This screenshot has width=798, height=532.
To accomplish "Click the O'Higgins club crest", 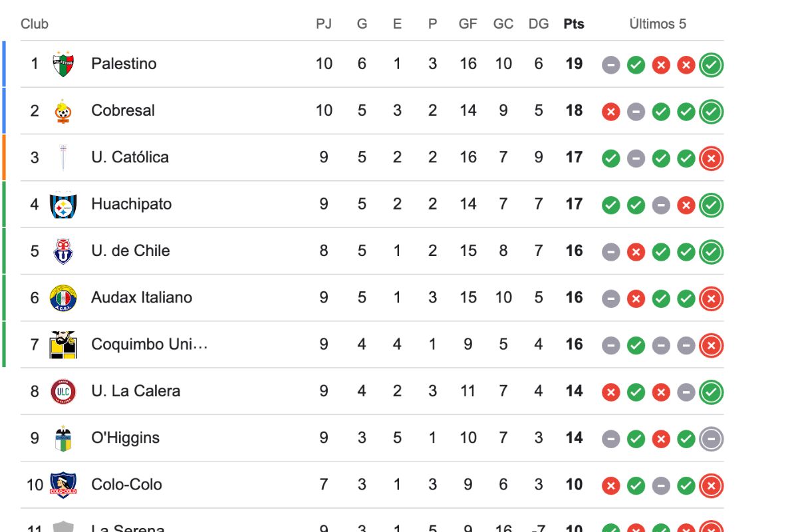I will tap(63, 438).
